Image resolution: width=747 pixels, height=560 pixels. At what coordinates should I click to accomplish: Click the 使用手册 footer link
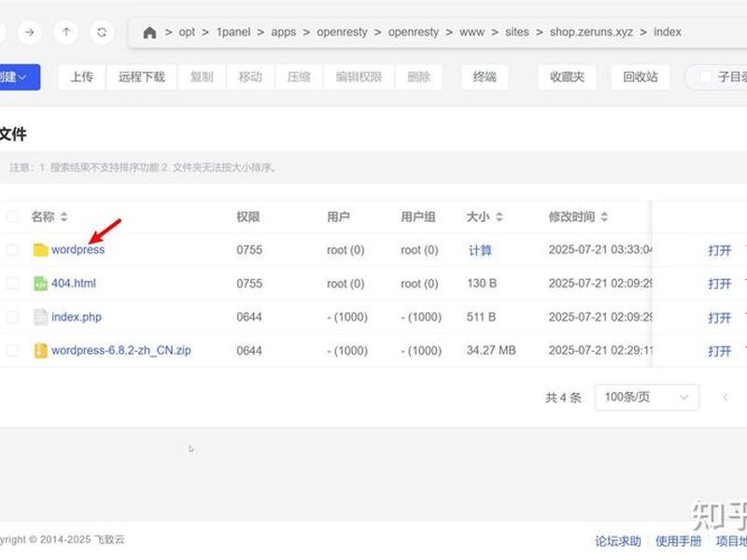coord(679,541)
